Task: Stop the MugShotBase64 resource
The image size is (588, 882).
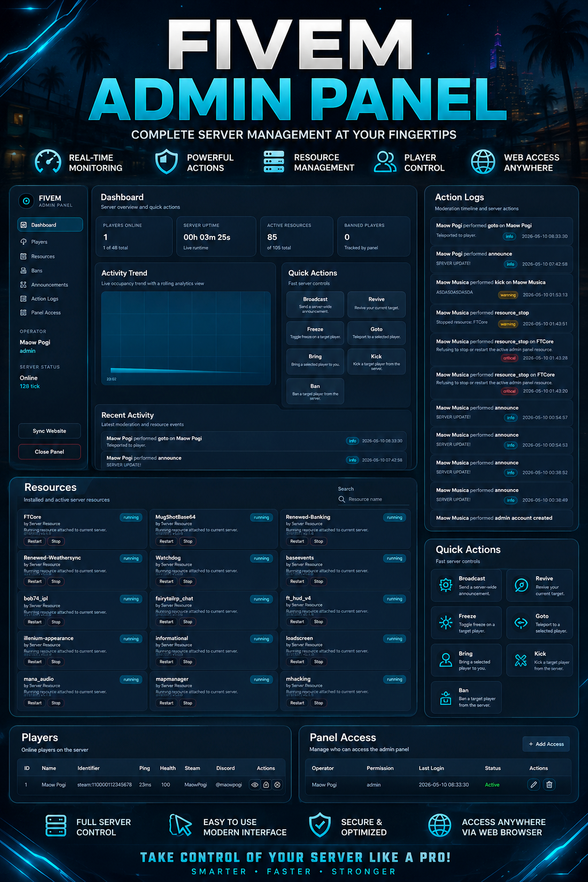Action: click(188, 541)
